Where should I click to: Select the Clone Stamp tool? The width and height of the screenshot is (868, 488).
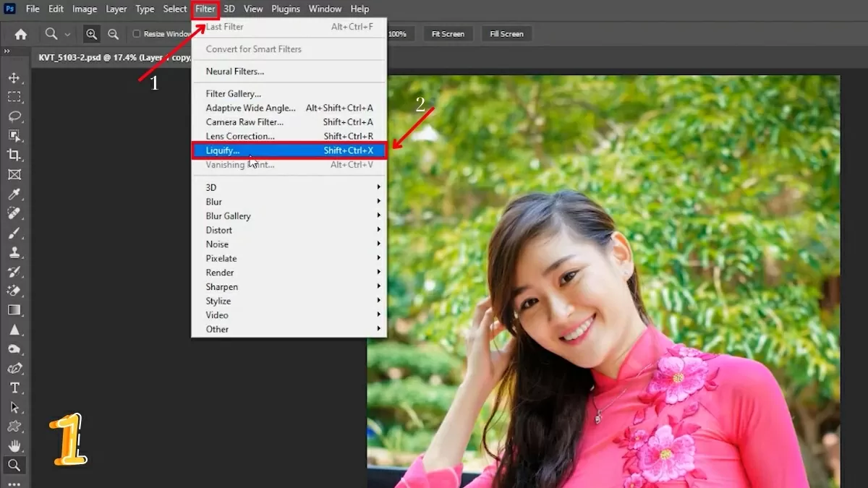tap(14, 252)
